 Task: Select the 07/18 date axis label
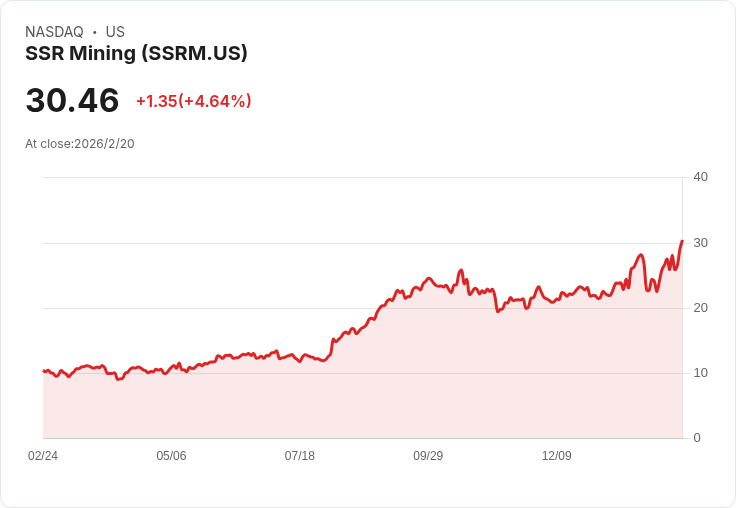pyautogui.click(x=300, y=456)
